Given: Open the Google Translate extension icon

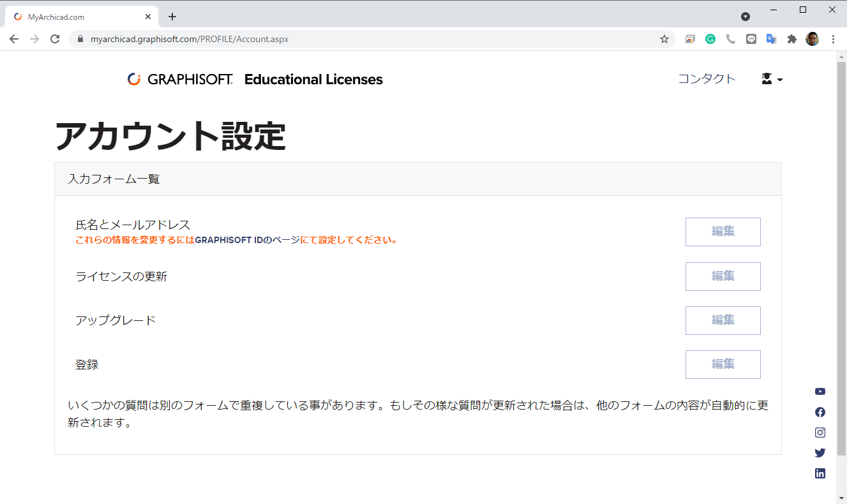Looking at the screenshot, I should point(771,39).
